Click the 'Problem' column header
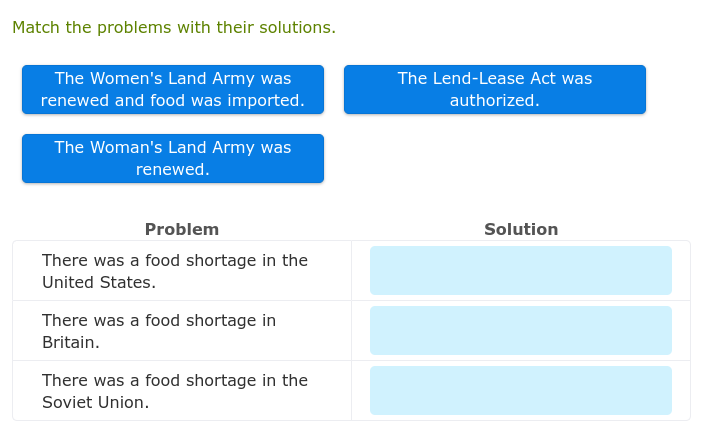 182,230
